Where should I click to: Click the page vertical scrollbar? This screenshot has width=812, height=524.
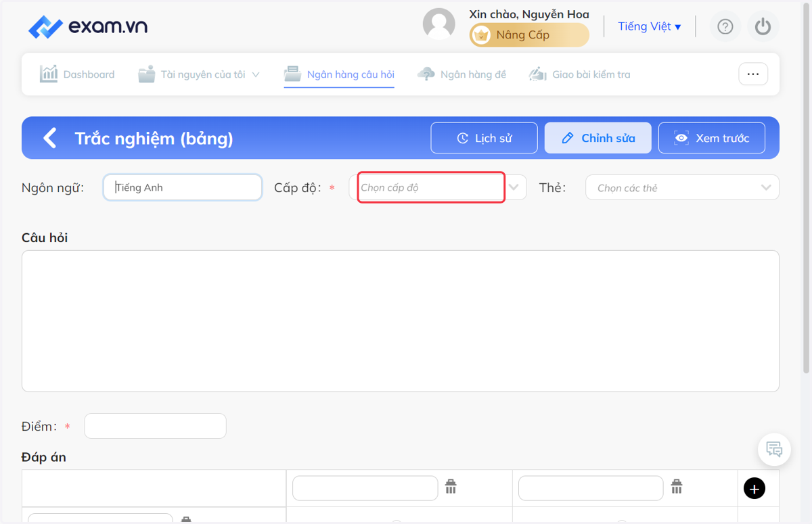point(806,189)
